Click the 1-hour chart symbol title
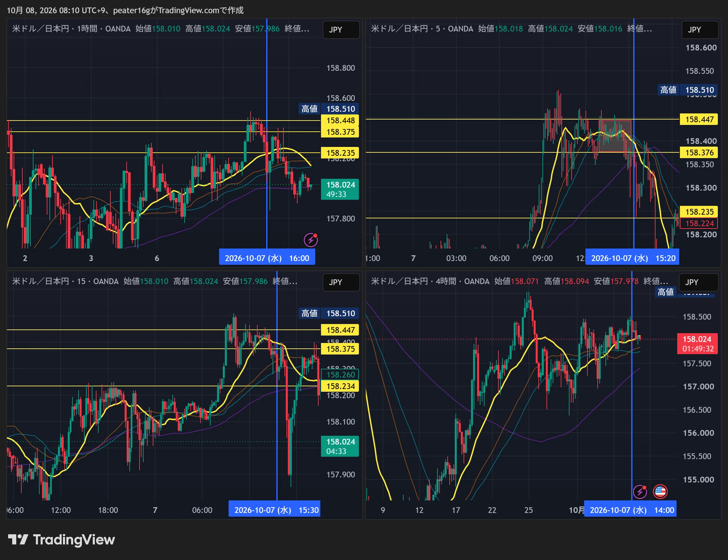728x560 pixels. pyautogui.click(x=71, y=29)
